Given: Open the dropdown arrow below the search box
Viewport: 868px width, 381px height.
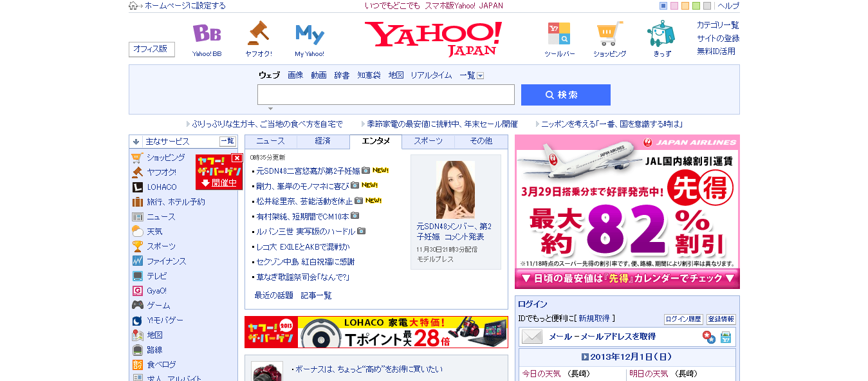Looking at the screenshot, I should [270, 109].
